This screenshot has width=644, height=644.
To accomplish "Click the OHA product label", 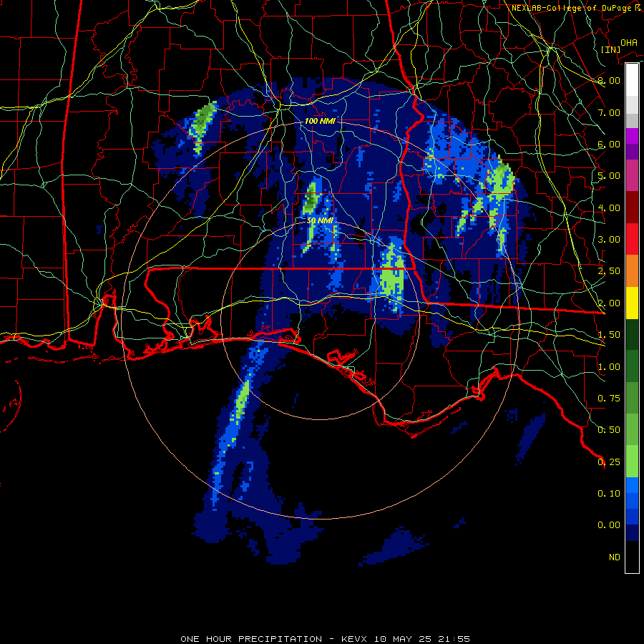I will pos(629,43).
